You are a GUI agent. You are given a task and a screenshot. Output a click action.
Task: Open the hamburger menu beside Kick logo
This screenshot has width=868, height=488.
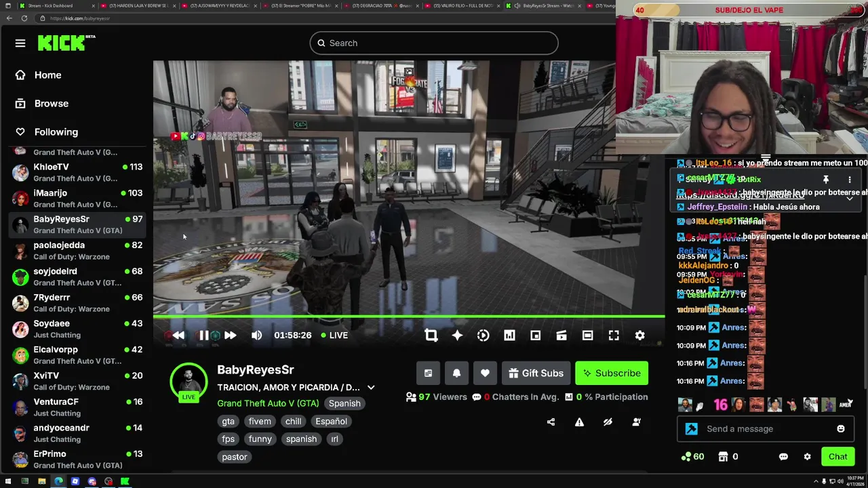[20, 43]
